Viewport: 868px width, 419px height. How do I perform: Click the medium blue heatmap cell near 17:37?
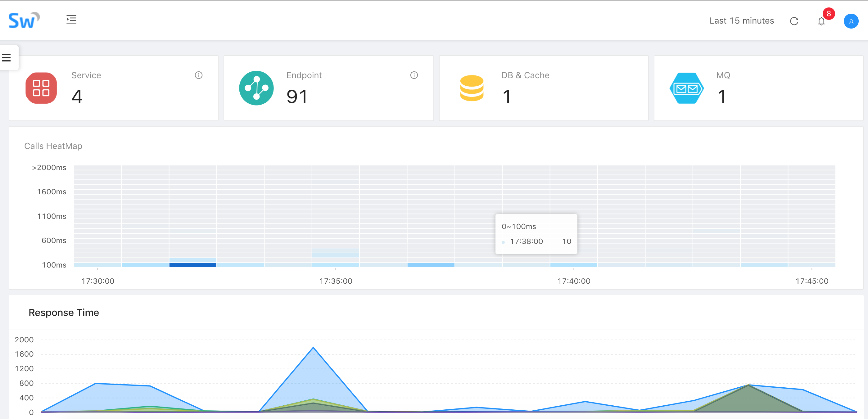(431, 265)
